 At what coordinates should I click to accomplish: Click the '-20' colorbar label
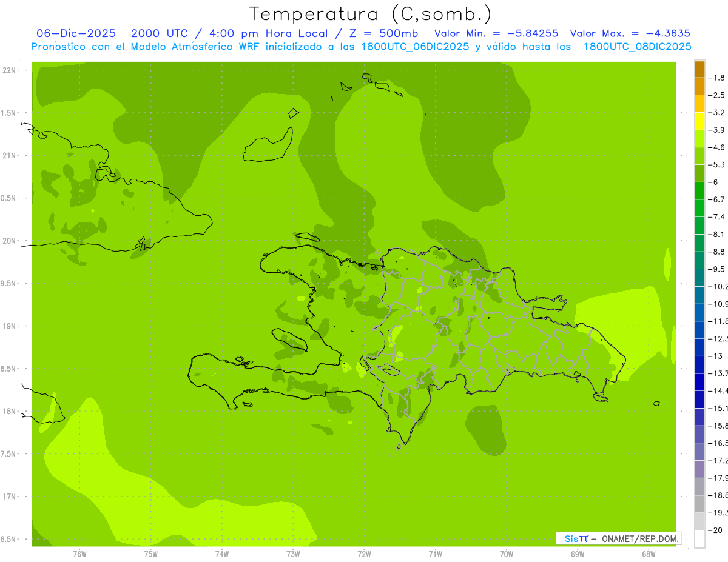click(715, 530)
